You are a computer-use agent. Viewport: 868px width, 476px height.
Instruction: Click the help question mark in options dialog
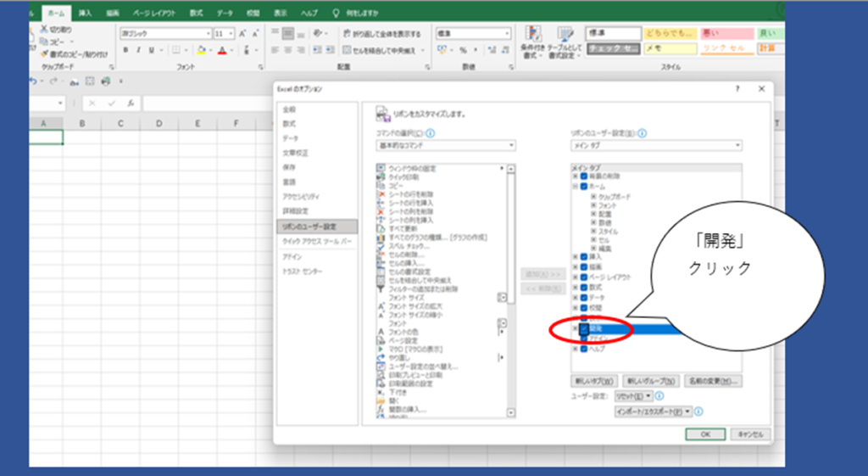737,88
